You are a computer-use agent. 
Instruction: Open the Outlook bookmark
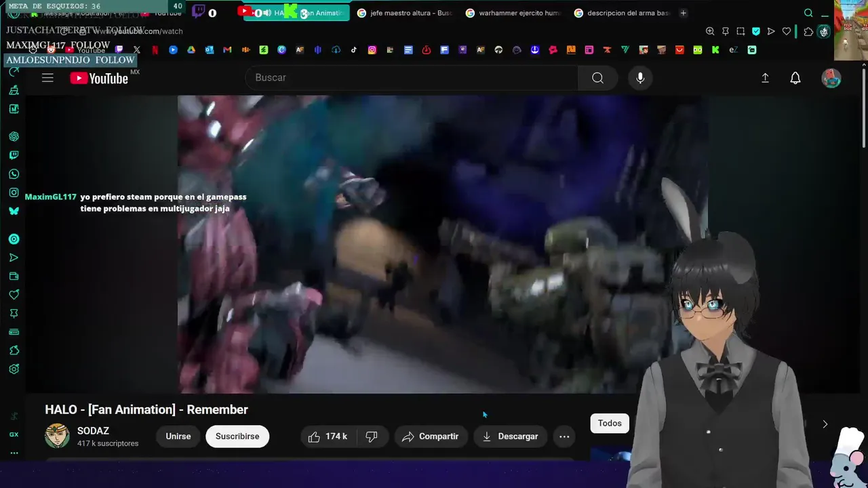coord(210,50)
